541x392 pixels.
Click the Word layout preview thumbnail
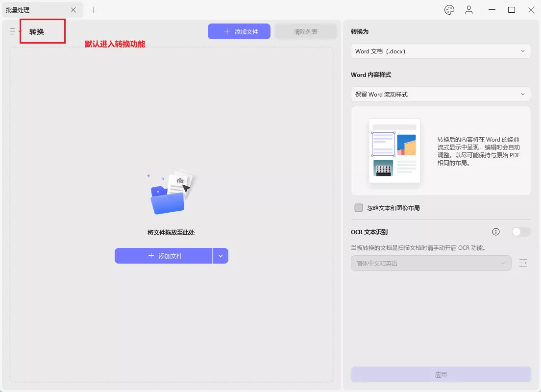pyautogui.click(x=394, y=151)
